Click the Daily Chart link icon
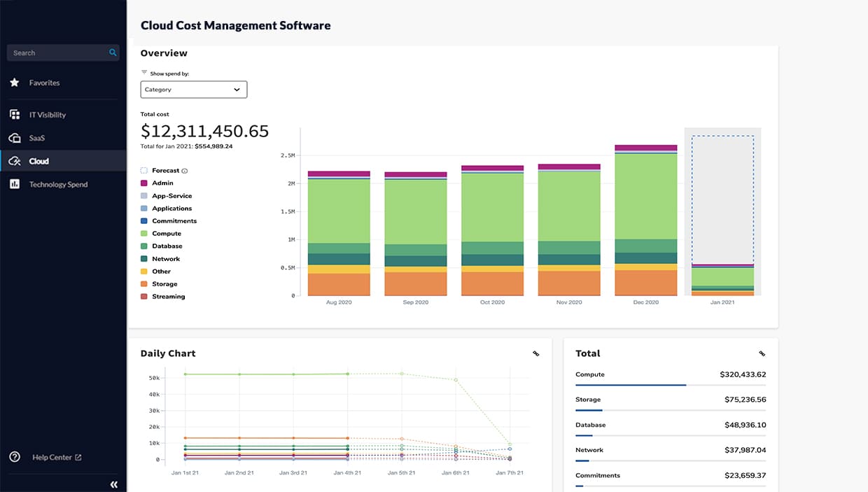Viewport: 868px width, 492px height. coord(536,353)
